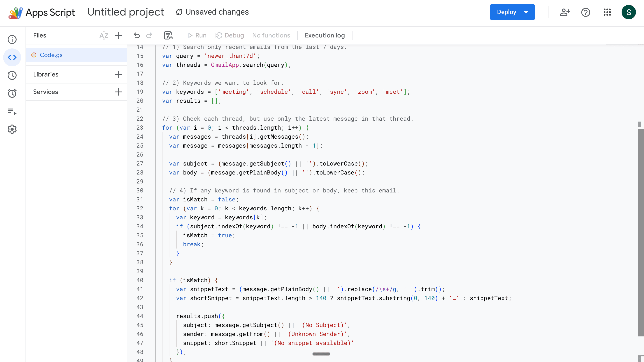Screen dimensions: 644x362
Task: Open the No functions selector
Action: [x=271, y=35]
